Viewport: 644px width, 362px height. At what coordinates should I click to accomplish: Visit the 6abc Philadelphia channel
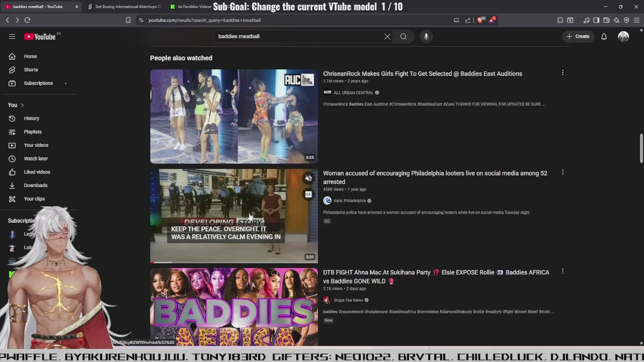click(350, 201)
